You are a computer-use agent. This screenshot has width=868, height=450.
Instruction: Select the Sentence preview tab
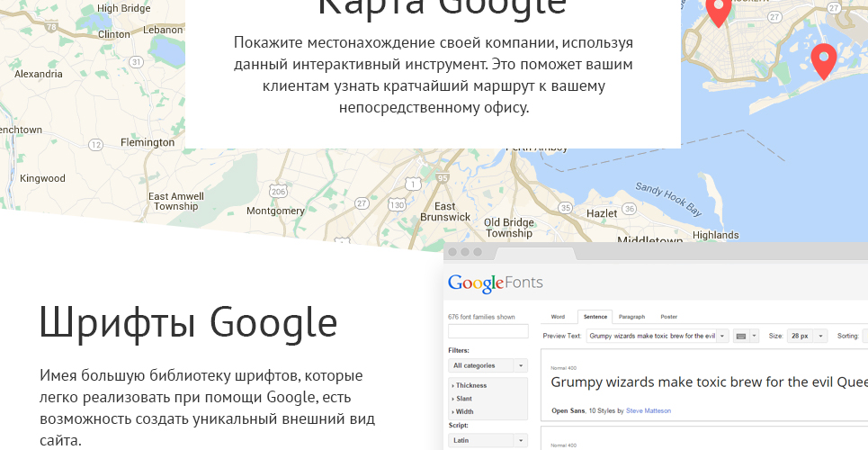coord(595,317)
